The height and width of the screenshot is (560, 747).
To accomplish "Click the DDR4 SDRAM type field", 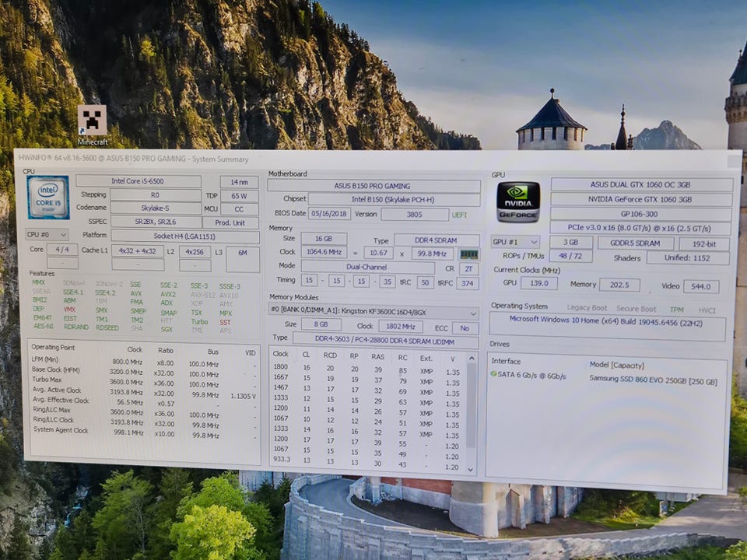I will tap(437, 240).
